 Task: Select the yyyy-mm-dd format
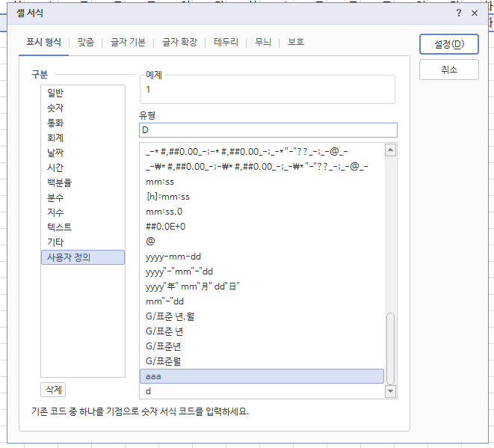click(x=262, y=257)
